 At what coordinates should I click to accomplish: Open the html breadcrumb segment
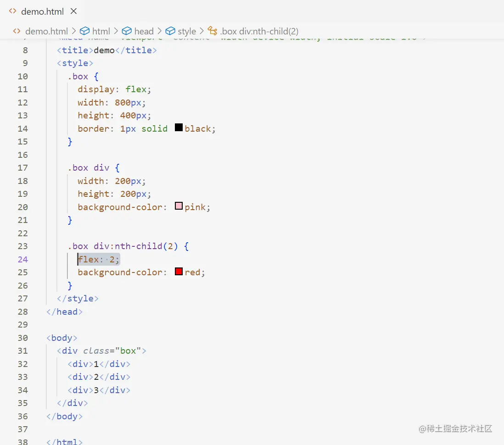[101, 31]
